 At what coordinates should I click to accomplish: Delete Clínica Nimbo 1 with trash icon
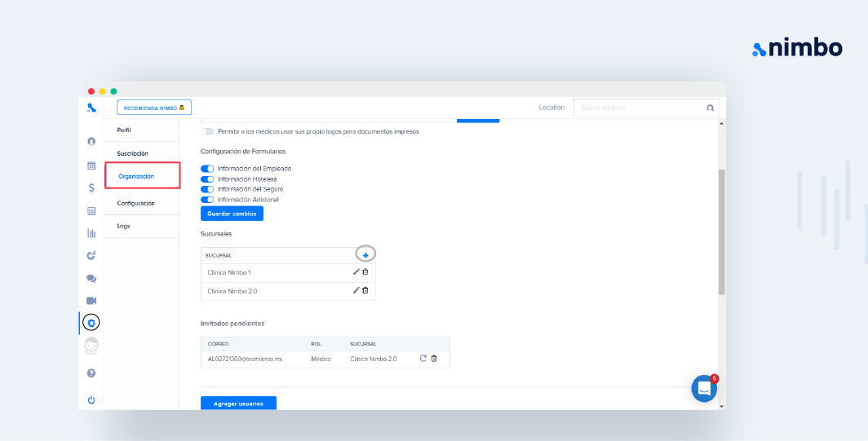pos(365,271)
